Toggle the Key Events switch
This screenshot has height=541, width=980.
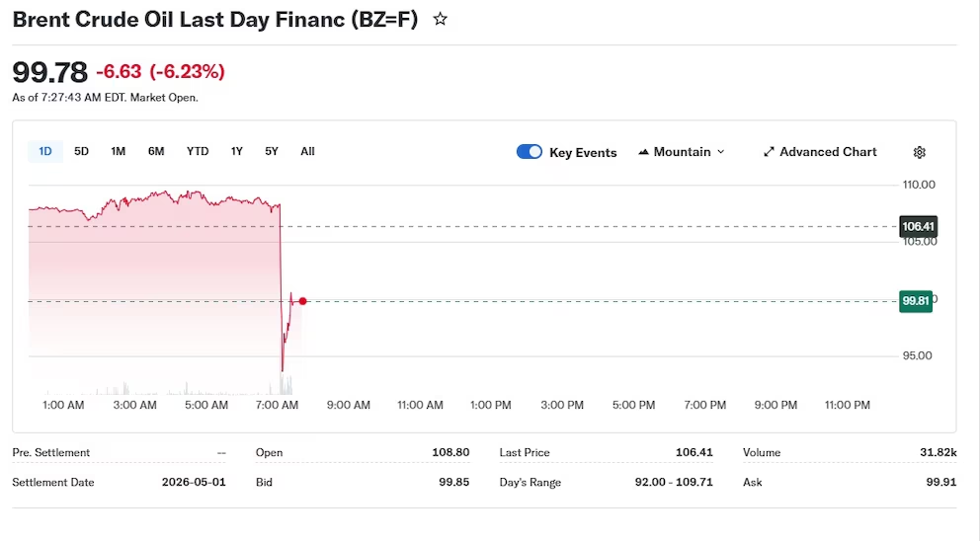point(530,152)
